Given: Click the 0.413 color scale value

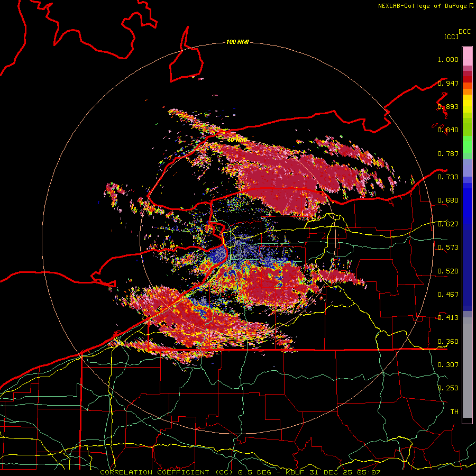Looking at the screenshot, I should pos(448,318).
